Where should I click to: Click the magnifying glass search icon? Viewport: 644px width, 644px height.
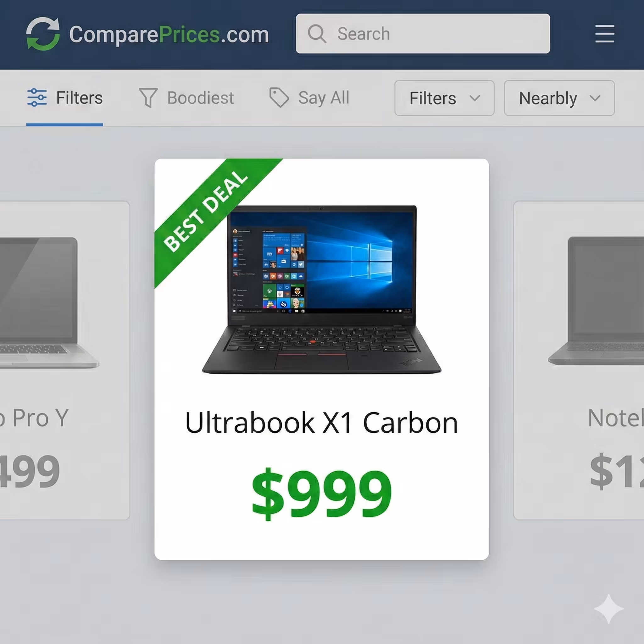(316, 34)
